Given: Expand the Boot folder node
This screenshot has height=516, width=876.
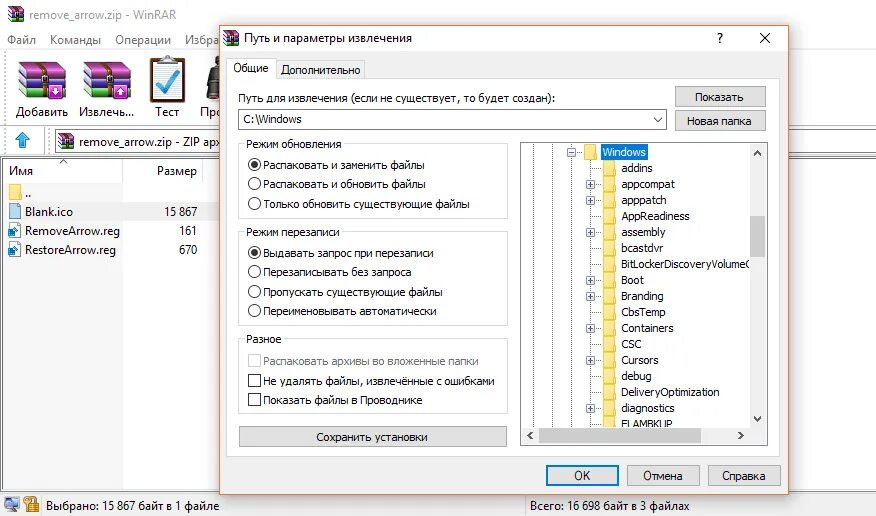Looking at the screenshot, I should click(x=590, y=280).
